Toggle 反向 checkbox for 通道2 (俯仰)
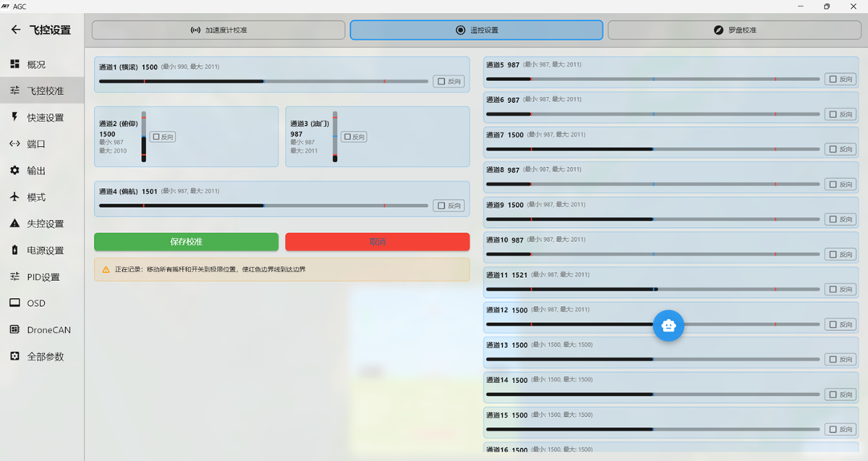The image size is (868, 461). [x=157, y=137]
